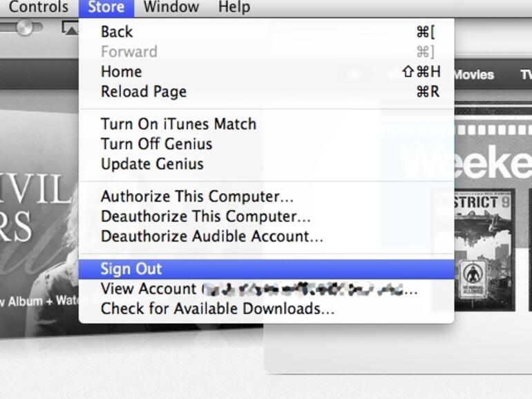Open the District 9 movie poster
The image size is (532, 399).
[484, 250]
